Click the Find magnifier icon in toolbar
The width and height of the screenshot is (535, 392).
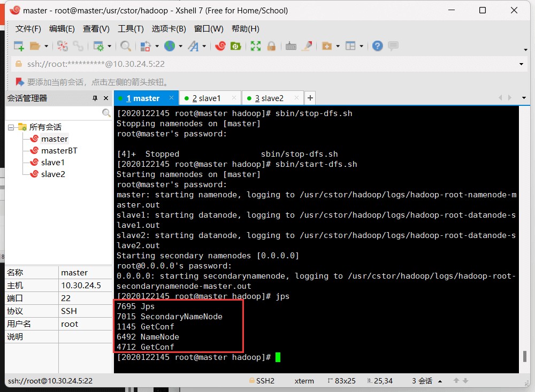tap(126, 46)
